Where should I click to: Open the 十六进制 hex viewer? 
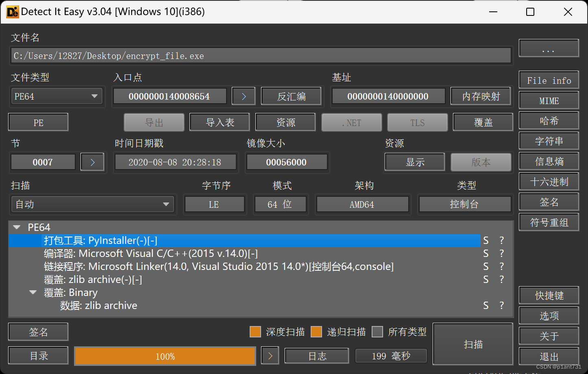coord(549,182)
